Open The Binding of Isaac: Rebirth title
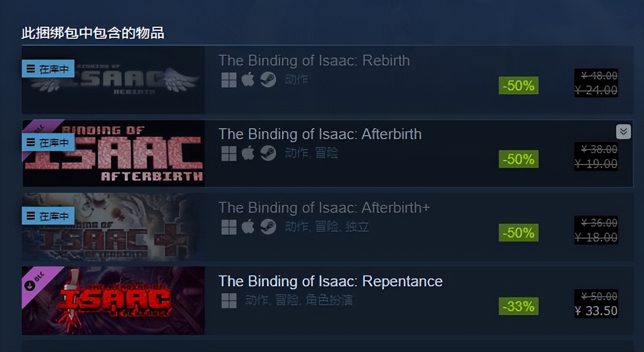This screenshot has height=352, width=644. tap(314, 61)
